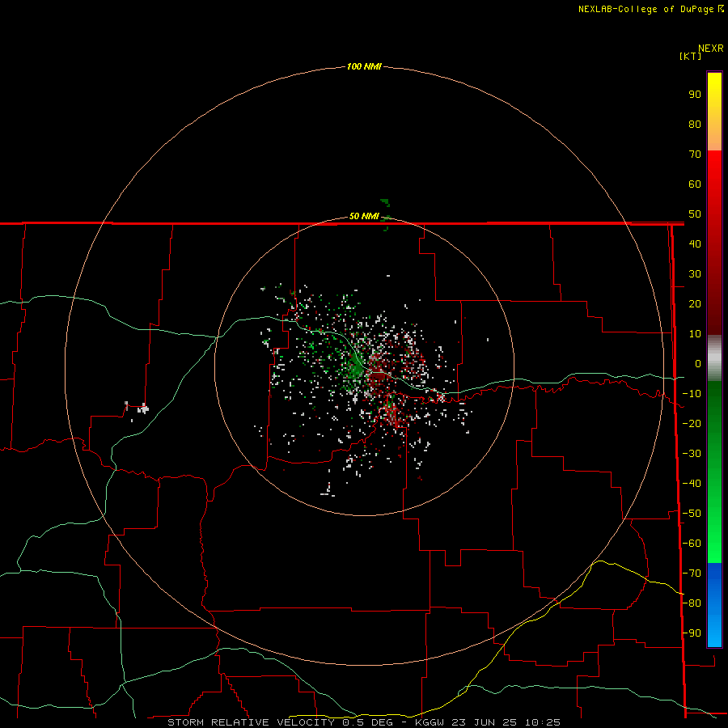This screenshot has width=728, height=728.
Task: Click the positive 70 value on velocity scale
Action: click(x=695, y=154)
